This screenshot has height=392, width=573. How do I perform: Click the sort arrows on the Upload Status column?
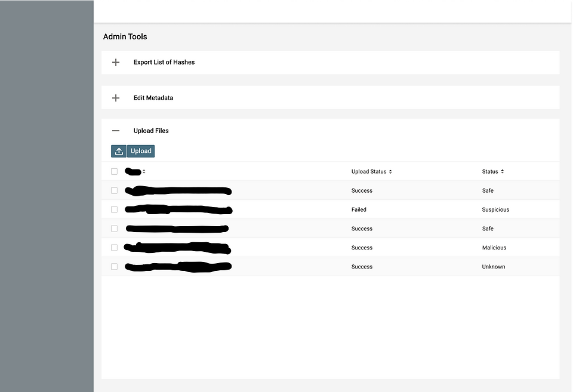390,171
